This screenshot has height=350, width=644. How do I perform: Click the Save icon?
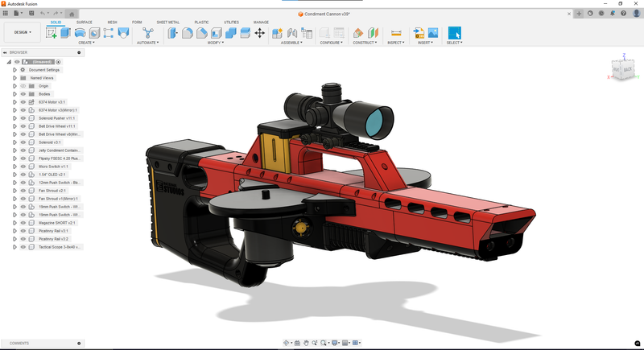click(31, 13)
